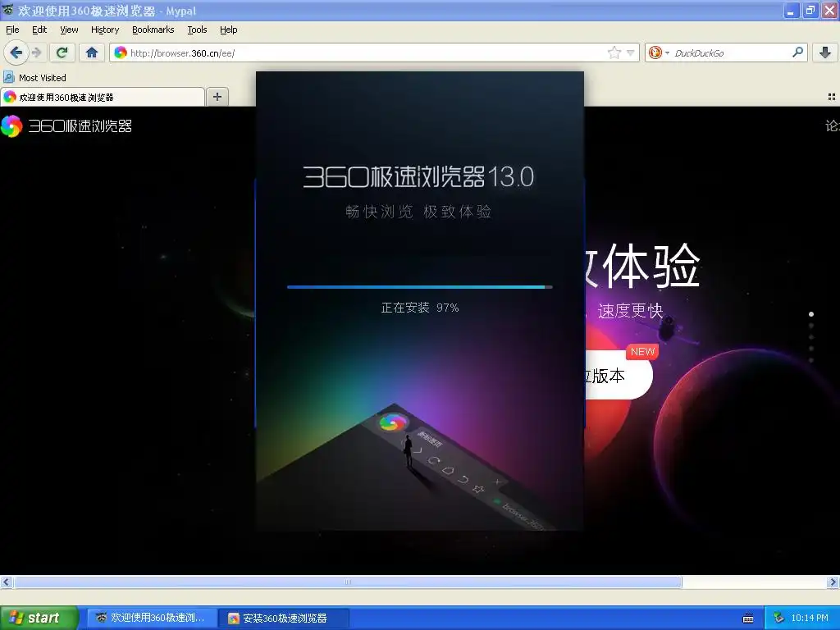Open the DuckDuckGo search engine selector
This screenshot has width=840, height=630.
(x=659, y=52)
